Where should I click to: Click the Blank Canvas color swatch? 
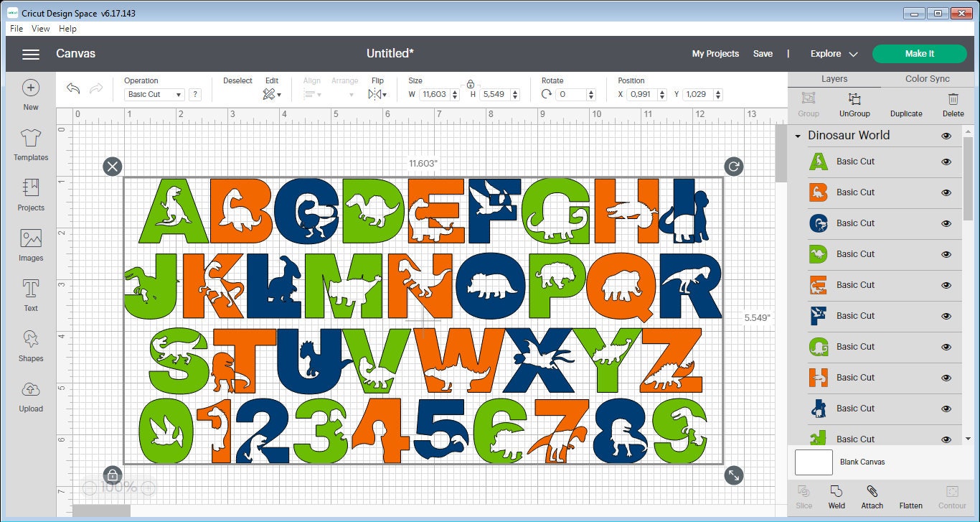point(813,462)
